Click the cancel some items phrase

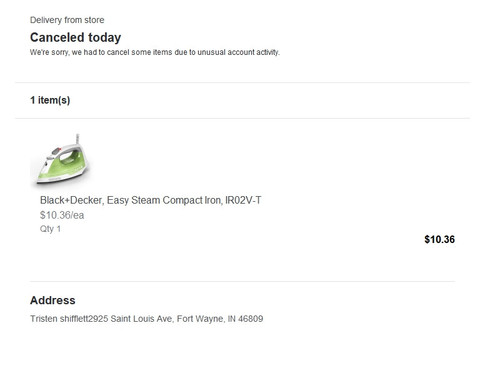139,52
